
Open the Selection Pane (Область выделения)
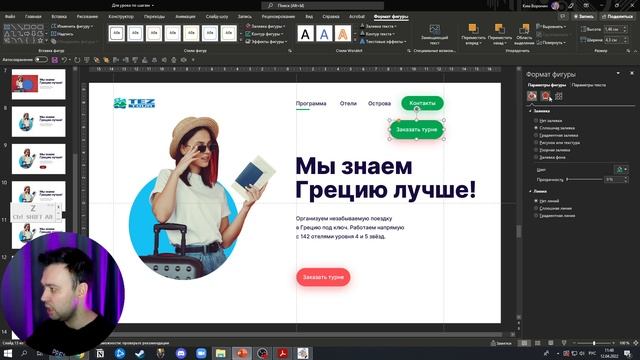tap(524, 33)
